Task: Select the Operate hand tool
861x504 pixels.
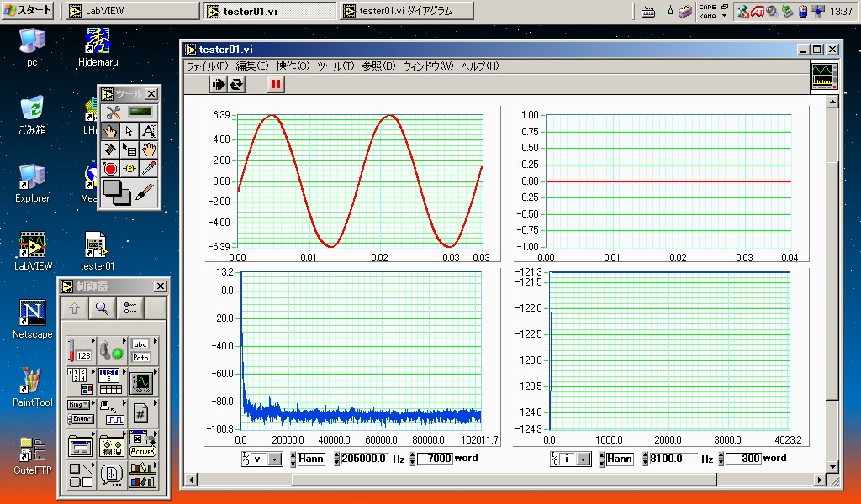Action: click(x=110, y=131)
